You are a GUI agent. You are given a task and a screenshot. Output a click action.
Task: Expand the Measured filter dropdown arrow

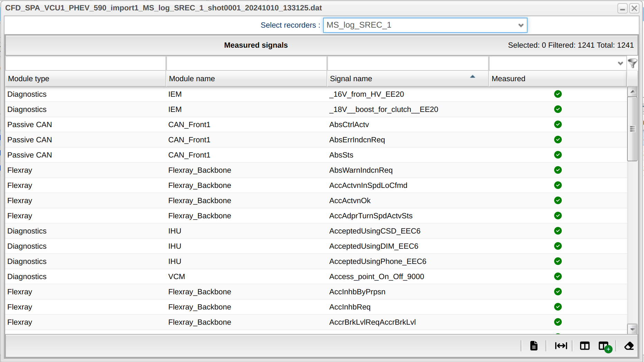(620, 63)
